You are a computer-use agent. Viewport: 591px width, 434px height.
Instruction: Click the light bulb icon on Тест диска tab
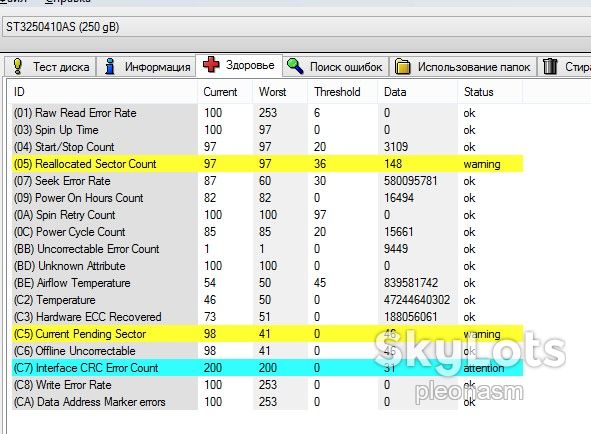click(17, 66)
